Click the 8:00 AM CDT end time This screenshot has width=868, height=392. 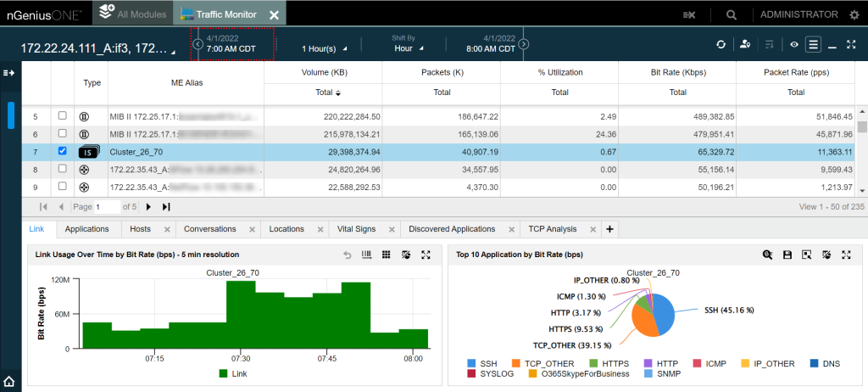coord(491,48)
